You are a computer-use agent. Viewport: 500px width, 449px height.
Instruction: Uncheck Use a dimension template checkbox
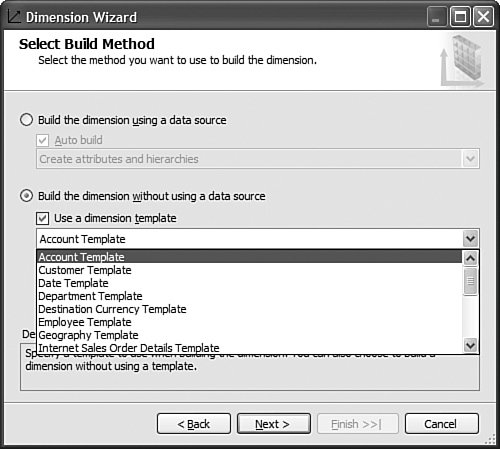43,218
